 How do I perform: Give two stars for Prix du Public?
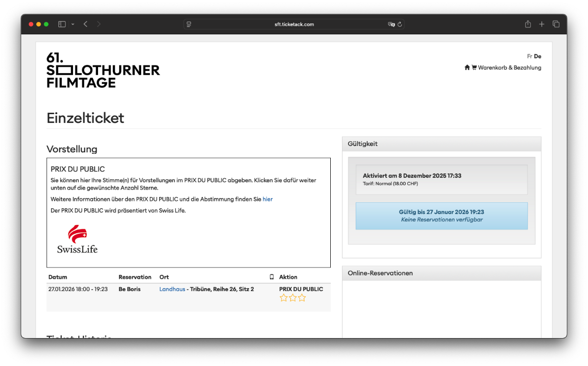coord(293,298)
